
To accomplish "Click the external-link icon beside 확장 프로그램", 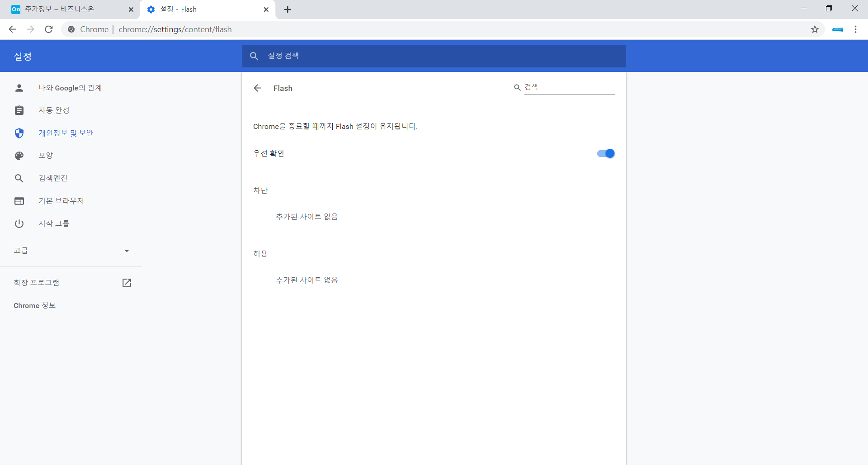I will click(127, 283).
